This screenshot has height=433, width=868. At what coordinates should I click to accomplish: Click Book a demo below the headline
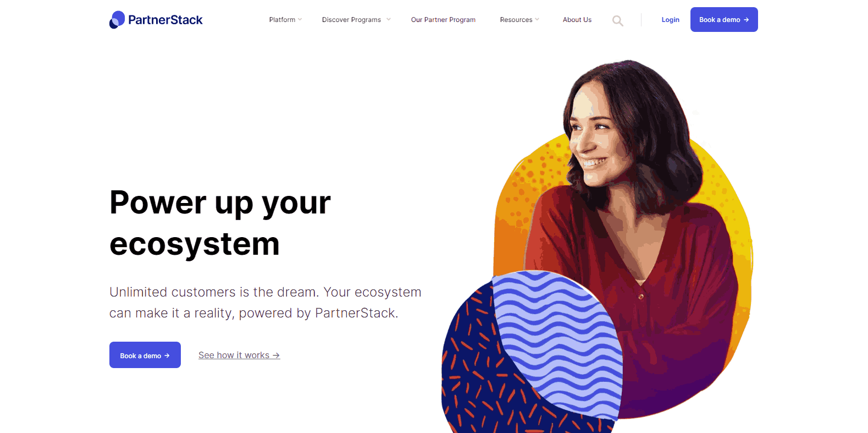[145, 355]
